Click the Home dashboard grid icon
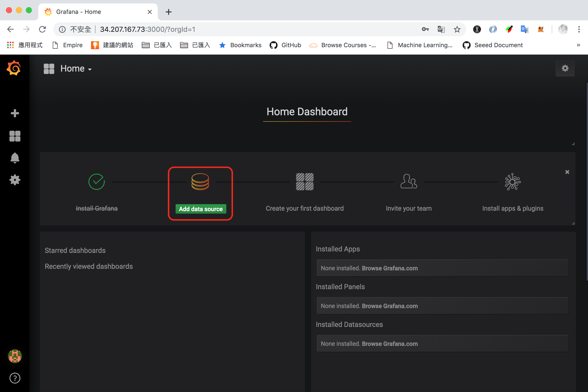 (49, 69)
